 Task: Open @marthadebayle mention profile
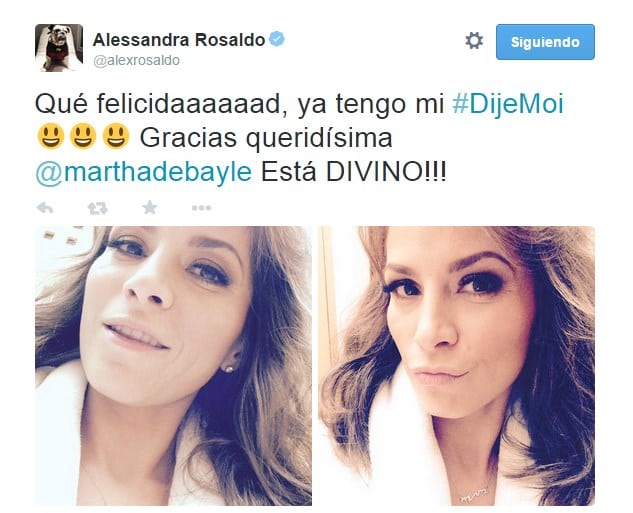click(x=144, y=172)
